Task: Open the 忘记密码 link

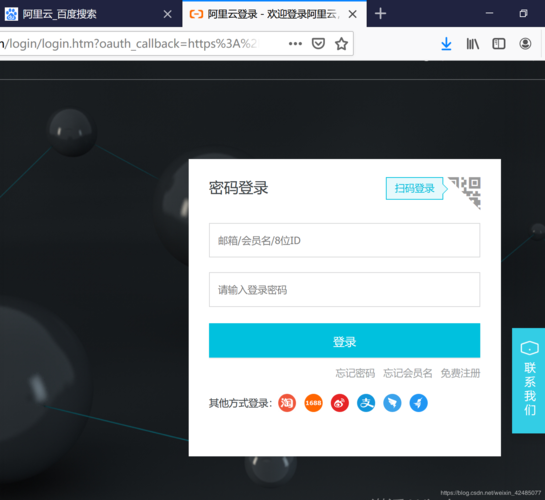Action: (355, 373)
